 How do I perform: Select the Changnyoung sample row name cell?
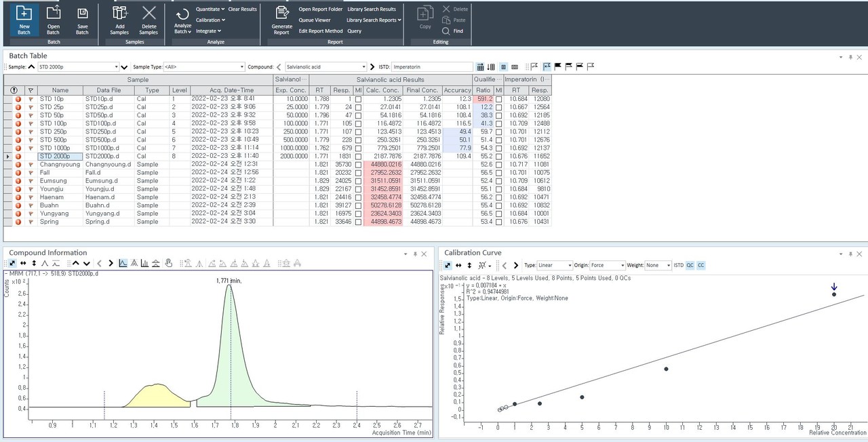click(60, 164)
